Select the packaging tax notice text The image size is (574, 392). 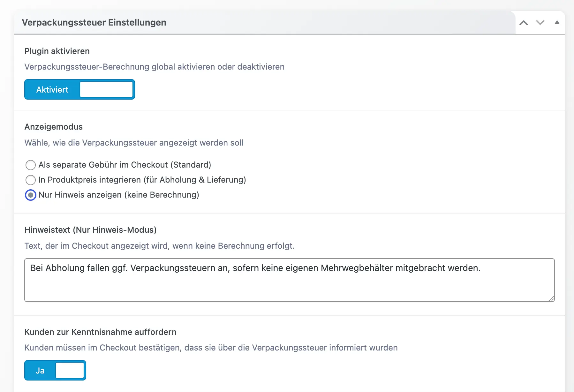(x=255, y=268)
